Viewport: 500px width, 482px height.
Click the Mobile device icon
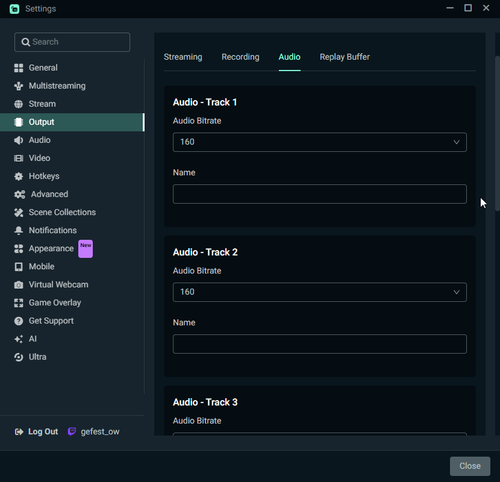pyautogui.click(x=19, y=267)
